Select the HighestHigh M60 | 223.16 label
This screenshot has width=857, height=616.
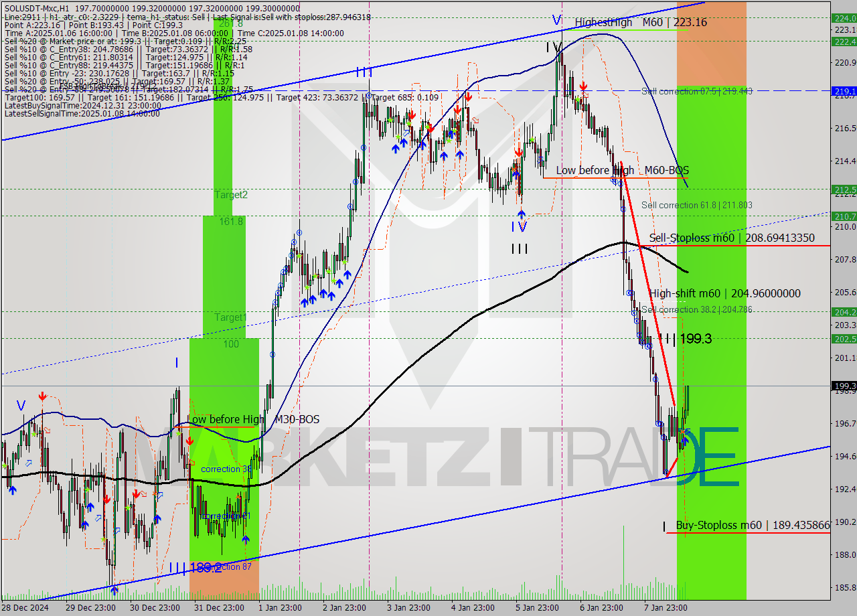tap(641, 22)
